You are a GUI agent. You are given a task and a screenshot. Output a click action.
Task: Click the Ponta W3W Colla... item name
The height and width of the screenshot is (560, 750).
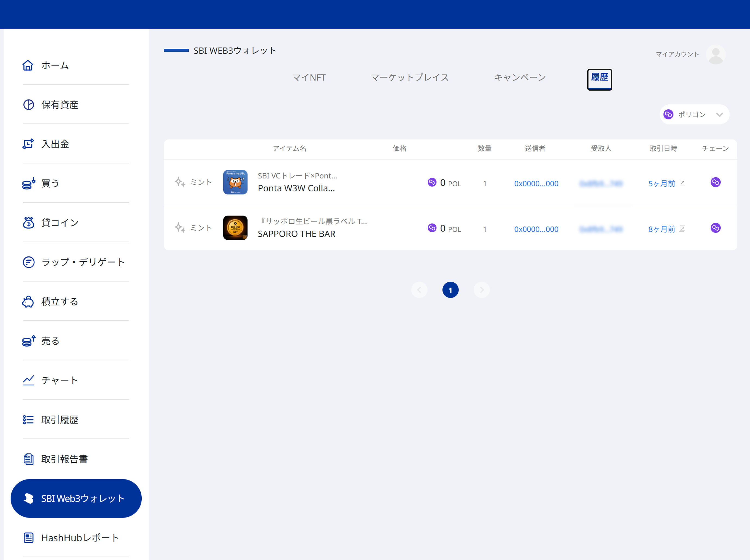[x=296, y=188]
